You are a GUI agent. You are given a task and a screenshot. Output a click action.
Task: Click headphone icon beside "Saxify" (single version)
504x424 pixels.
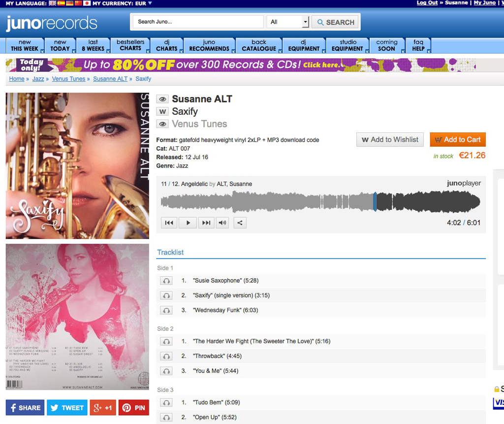coord(166,295)
